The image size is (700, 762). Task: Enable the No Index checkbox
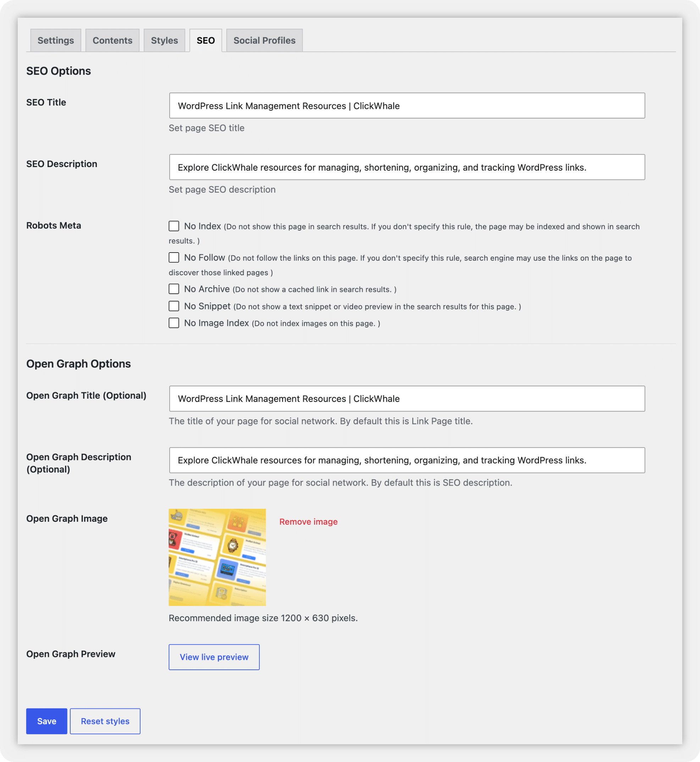click(174, 226)
